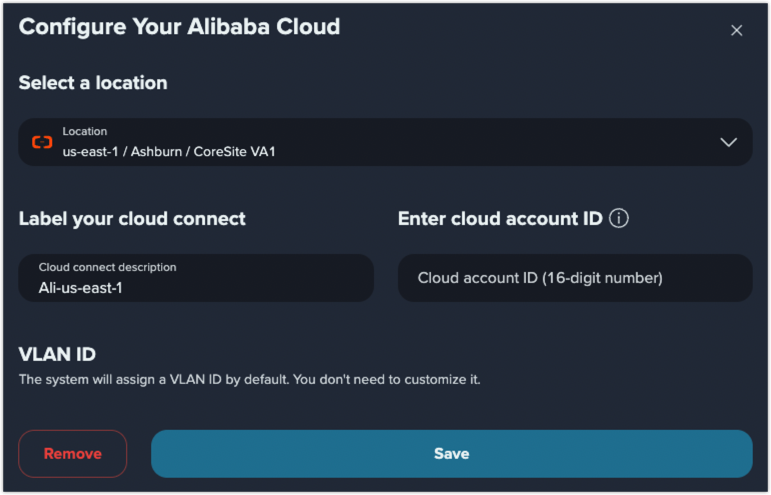
Task: Click info icon beside Enter cloud account ID
Action: [x=619, y=218]
